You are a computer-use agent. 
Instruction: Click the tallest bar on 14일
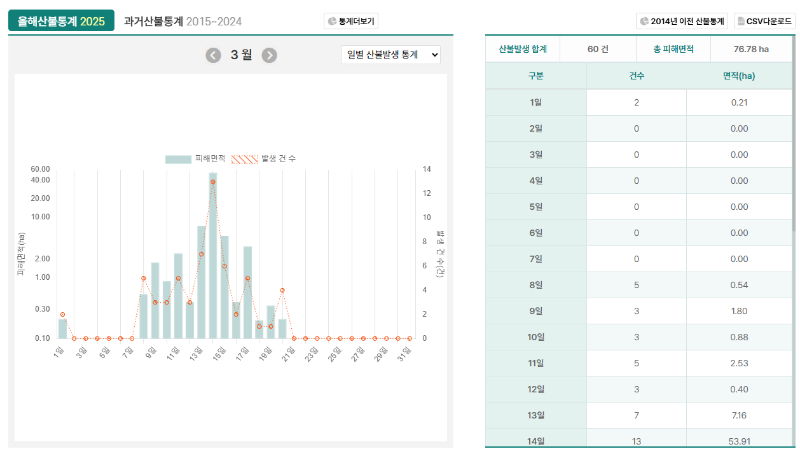(x=213, y=256)
